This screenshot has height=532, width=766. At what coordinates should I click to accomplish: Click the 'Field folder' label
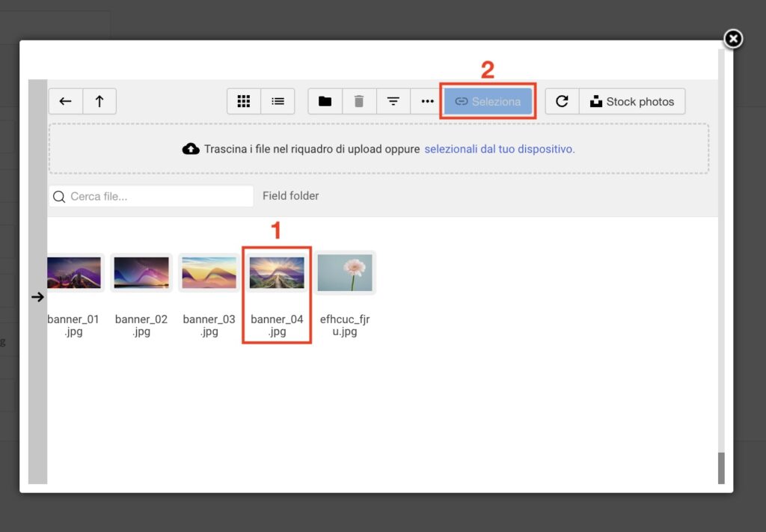[x=291, y=196]
